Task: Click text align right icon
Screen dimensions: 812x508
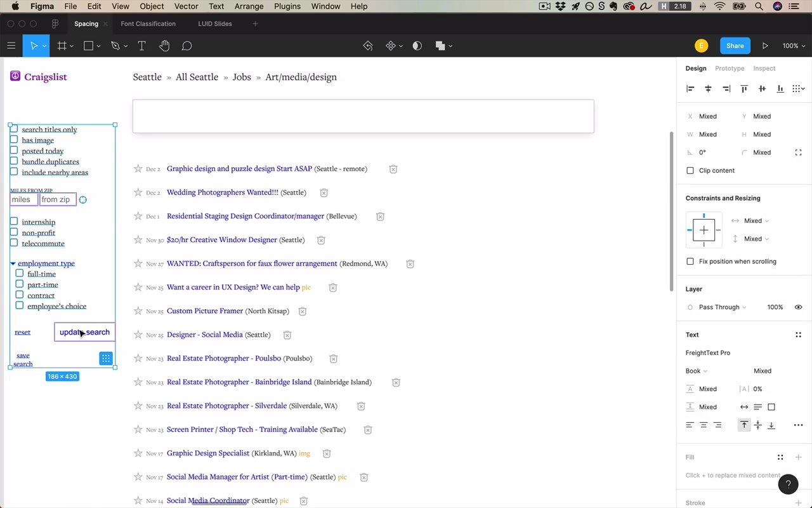Action: coord(717,425)
